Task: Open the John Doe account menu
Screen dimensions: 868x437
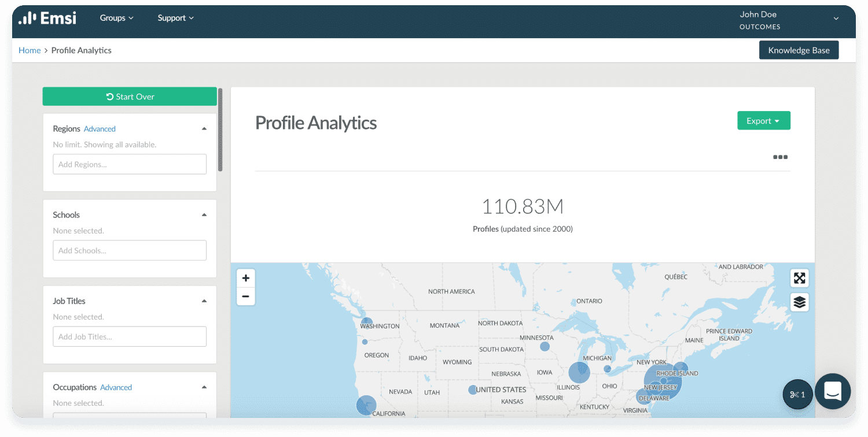Action: [x=835, y=19]
